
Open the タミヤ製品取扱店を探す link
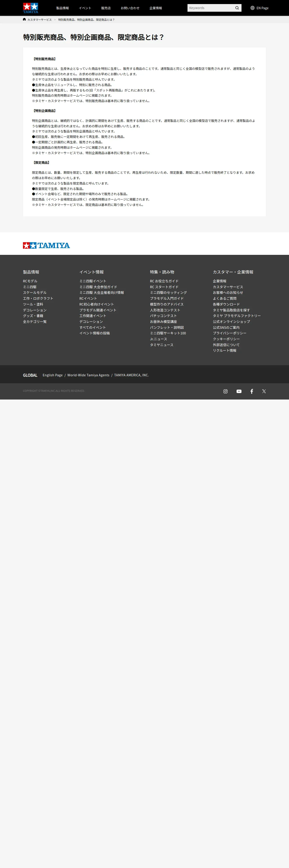[231, 310]
